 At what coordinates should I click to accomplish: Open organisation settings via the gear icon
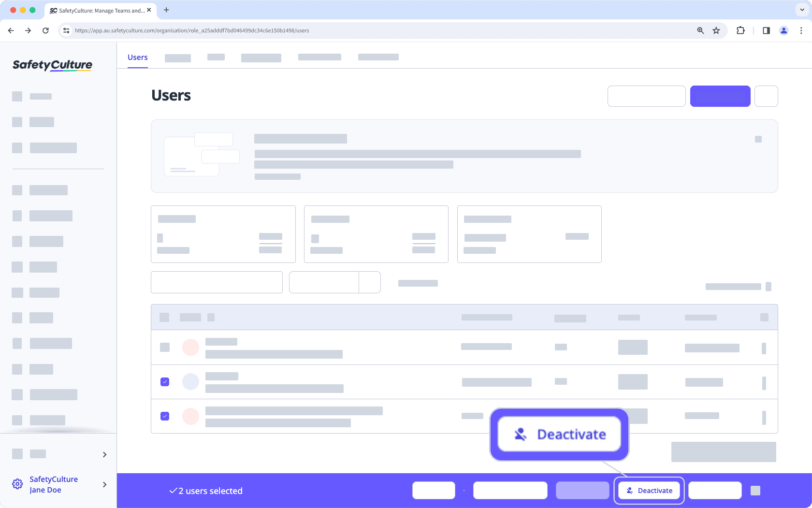pyautogui.click(x=17, y=484)
